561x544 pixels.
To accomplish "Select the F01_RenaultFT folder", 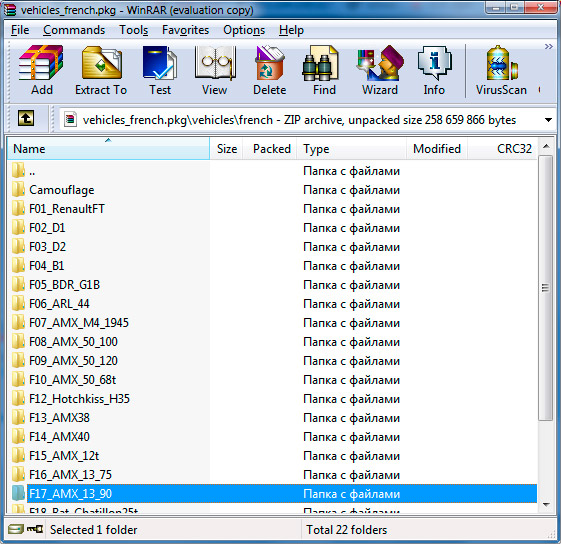I will [272, 209].
